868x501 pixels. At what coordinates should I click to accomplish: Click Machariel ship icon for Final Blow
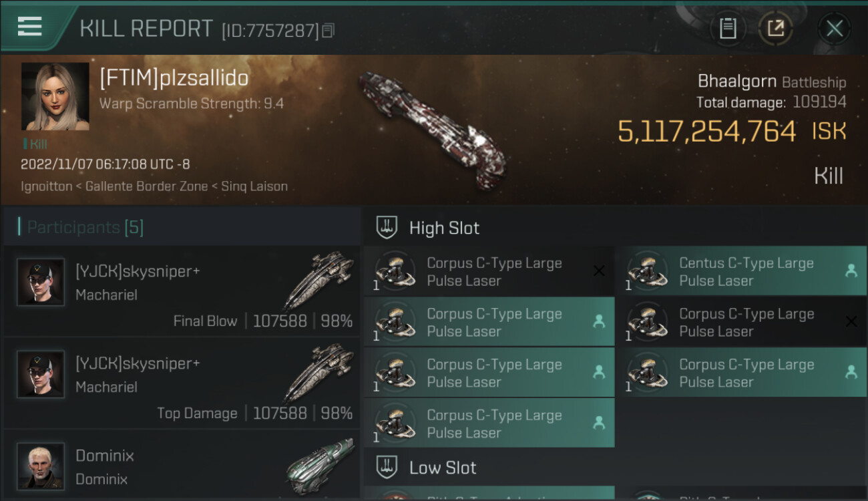pyautogui.click(x=318, y=279)
